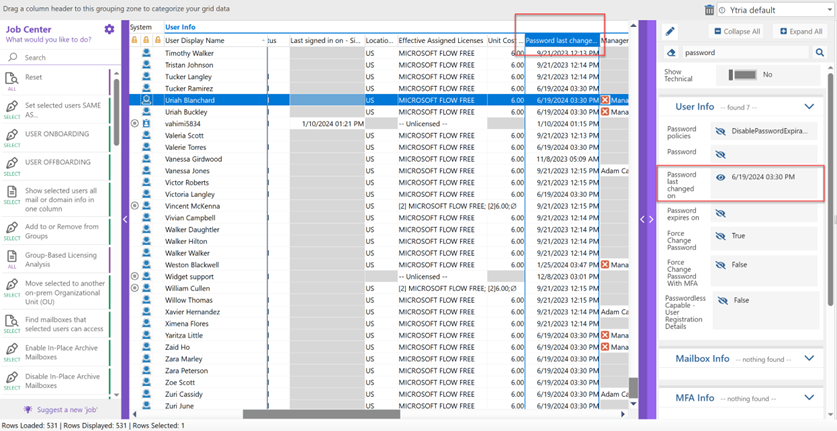This screenshot has width=837, height=431.
Task: Click the Job Center list scrollbar
Action: [x=116, y=112]
